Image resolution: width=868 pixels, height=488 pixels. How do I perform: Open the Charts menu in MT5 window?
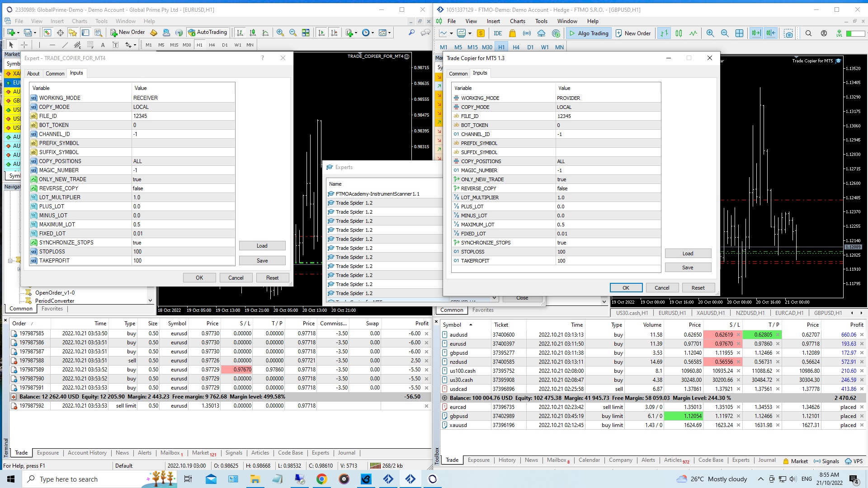[x=517, y=21]
